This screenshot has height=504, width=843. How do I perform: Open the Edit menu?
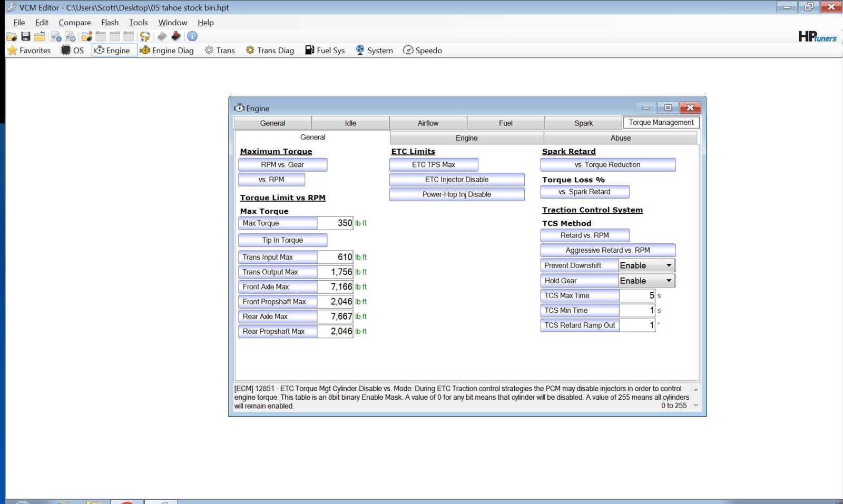pyautogui.click(x=42, y=23)
